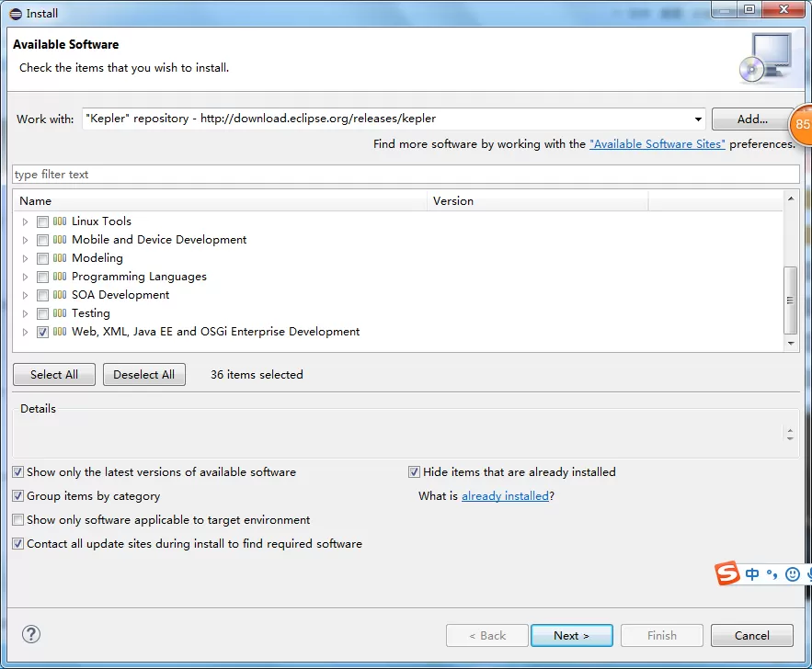
Task: Select the SOA Development row text
Action: pos(120,295)
